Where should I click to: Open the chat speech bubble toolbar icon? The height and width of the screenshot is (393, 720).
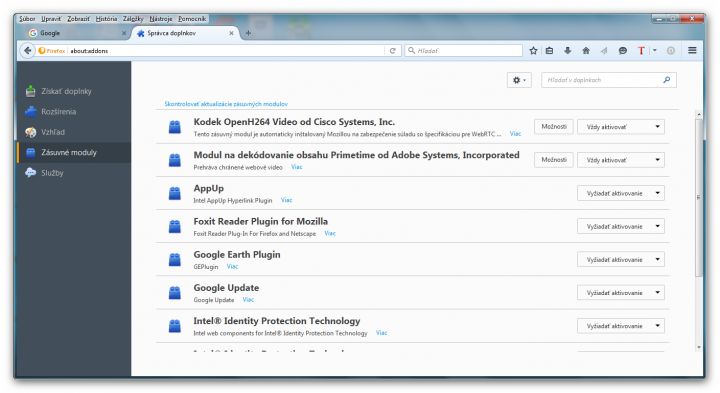pos(623,51)
